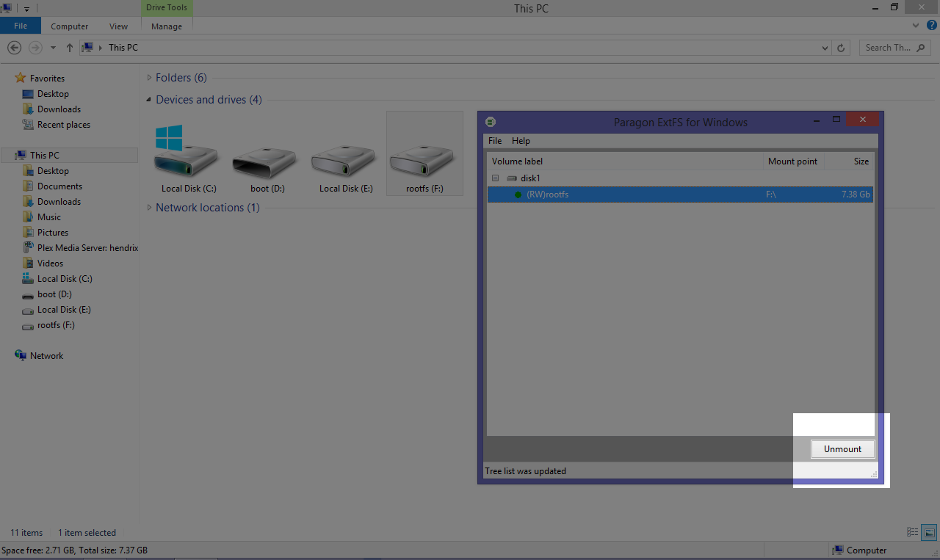The width and height of the screenshot is (940, 560).
Task: Click the 7.38 Gb size value
Action: coord(856,194)
